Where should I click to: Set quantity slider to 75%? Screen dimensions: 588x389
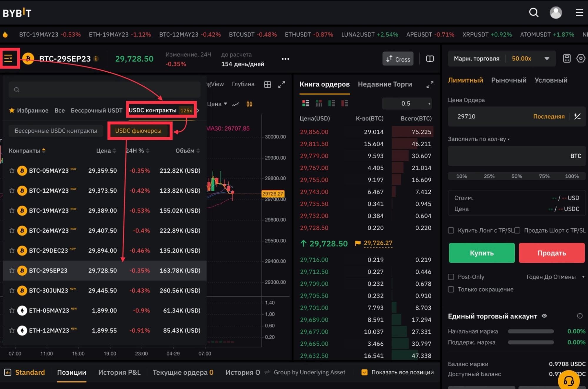click(x=544, y=176)
